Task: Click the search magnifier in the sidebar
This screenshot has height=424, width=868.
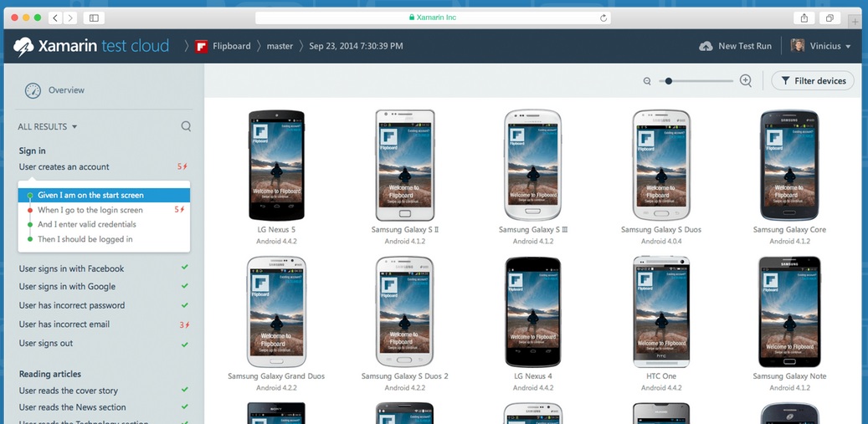Action: click(x=186, y=126)
